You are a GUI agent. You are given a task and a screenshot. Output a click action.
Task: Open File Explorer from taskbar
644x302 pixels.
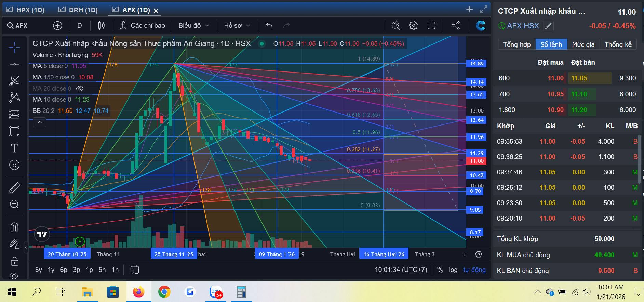pos(88,292)
